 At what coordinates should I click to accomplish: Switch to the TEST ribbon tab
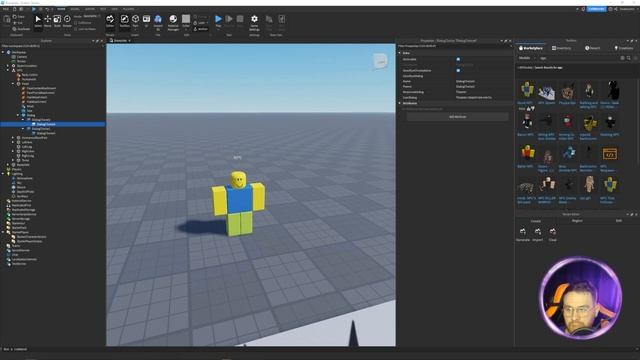click(103, 9)
